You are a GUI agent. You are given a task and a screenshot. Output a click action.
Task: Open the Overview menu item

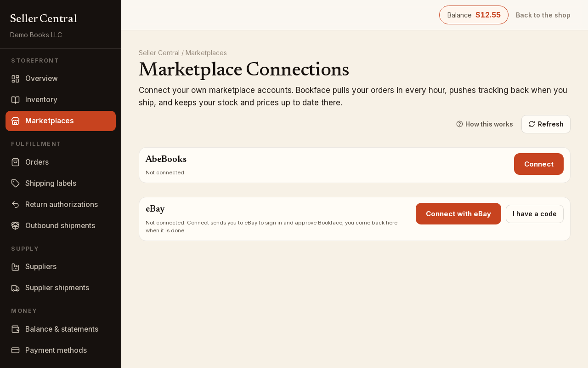pos(61,79)
